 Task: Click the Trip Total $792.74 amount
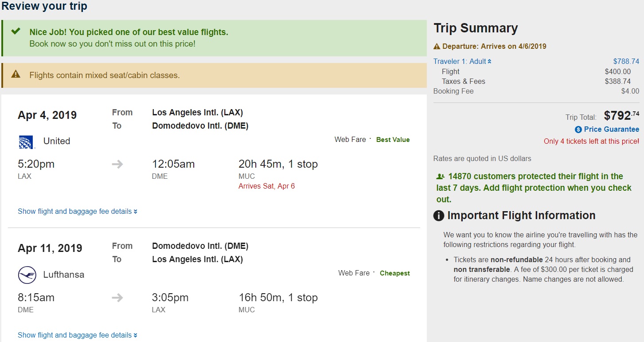(x=621, y=116)
